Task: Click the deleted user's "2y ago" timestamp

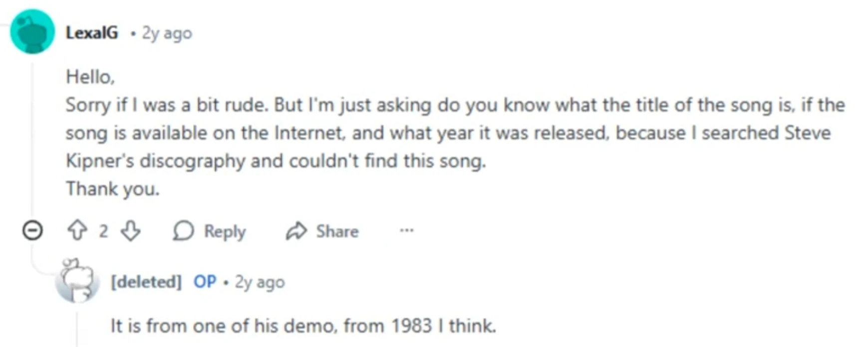Action: click(260, 282)
